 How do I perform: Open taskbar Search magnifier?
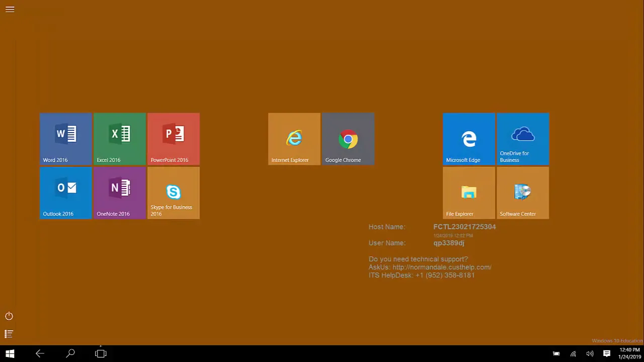coord(70,353)
